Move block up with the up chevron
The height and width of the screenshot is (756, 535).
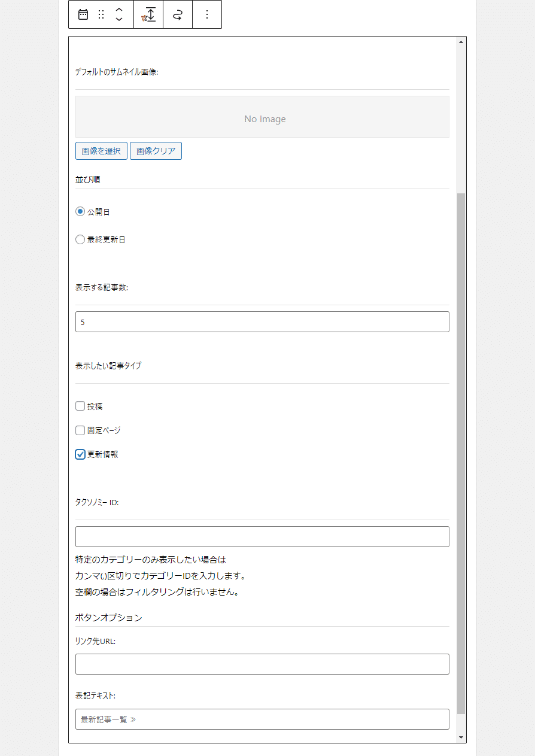pyautogui.click(x=119, y=10)
